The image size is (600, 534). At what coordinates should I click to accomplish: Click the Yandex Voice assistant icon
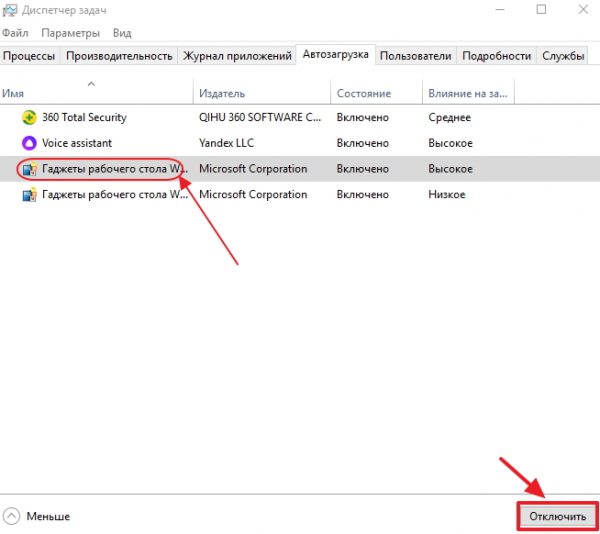tap(29, 143)
